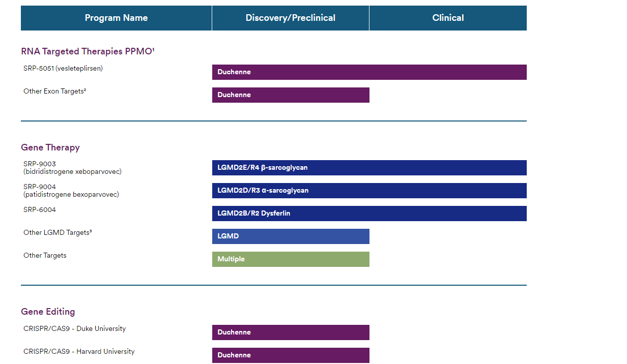This screenshot has width=627, height=364.
Task: Click the Clinical column header
Action: coord(448,18)
